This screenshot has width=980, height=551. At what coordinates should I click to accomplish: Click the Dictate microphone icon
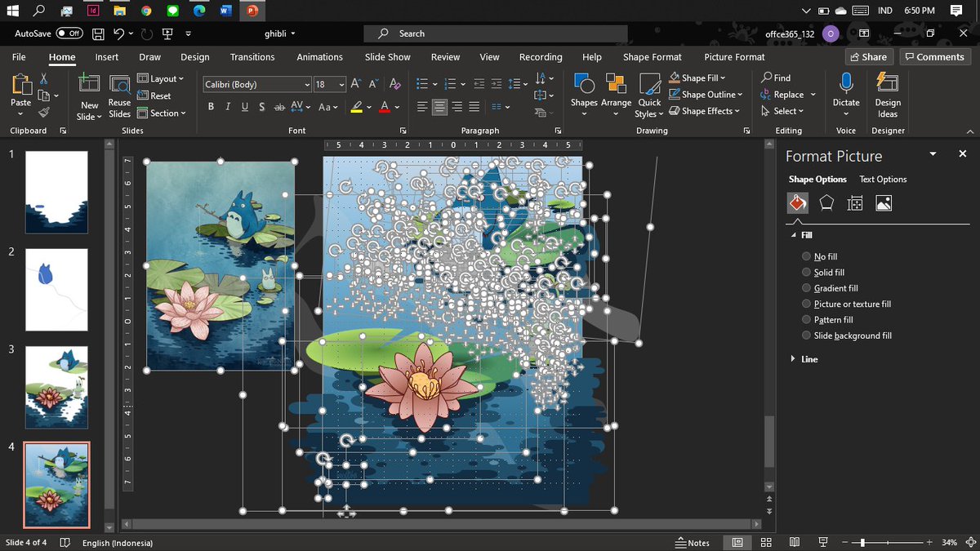point(846,82)
